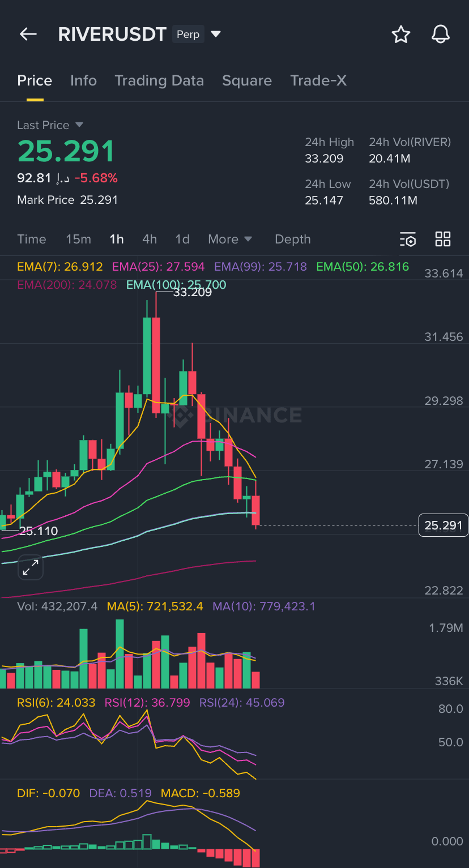Expand chart to fullscreen icon
The width and height of the screenshot is (469, 868).
[x=30, y=567]
